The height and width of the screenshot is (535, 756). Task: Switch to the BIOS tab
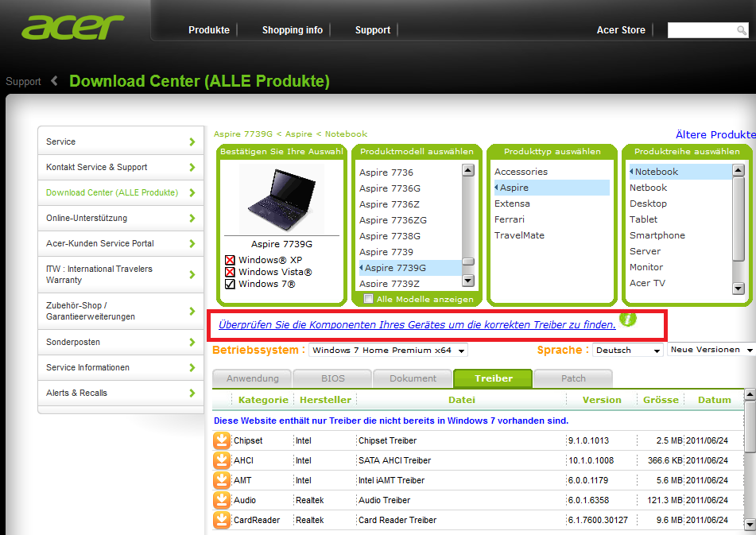click(x=332, y=378)
